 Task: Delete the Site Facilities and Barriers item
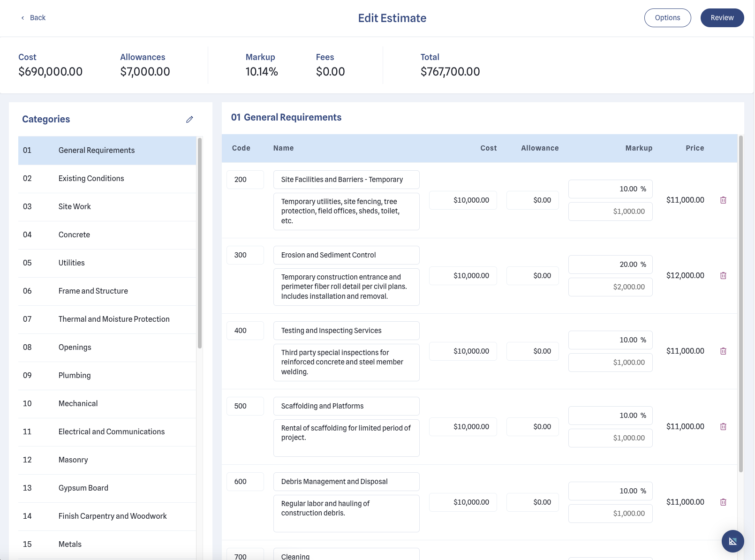[724, 200]
